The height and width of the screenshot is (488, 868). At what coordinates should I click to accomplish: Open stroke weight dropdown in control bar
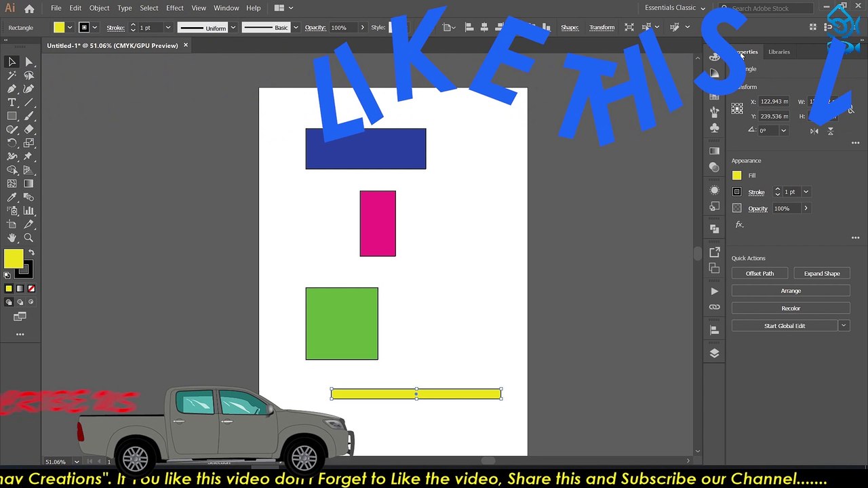click(168, 28)
